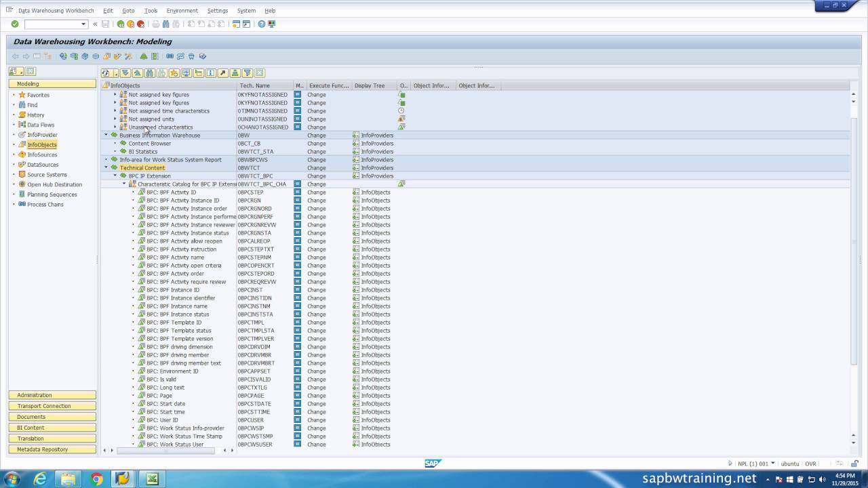Open the BI Content section

coord(52,428)
